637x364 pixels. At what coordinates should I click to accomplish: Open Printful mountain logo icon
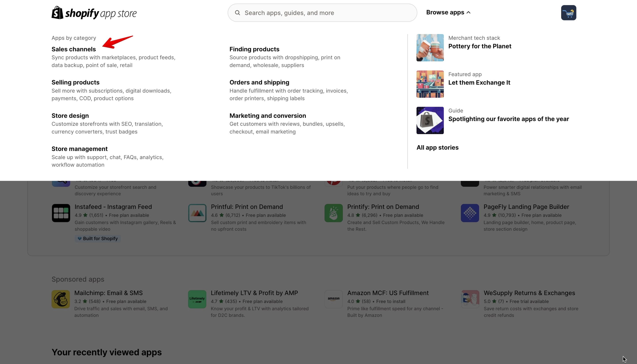pyautogui.click(x=197, y=213)
